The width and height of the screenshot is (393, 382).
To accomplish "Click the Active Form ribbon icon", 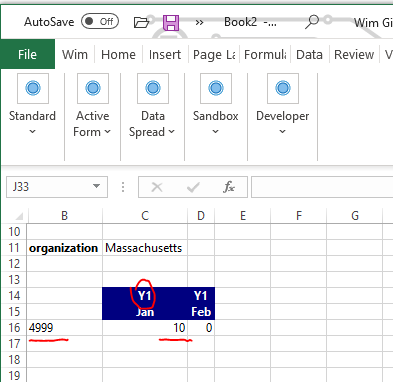I will click(x=93, y=88).
